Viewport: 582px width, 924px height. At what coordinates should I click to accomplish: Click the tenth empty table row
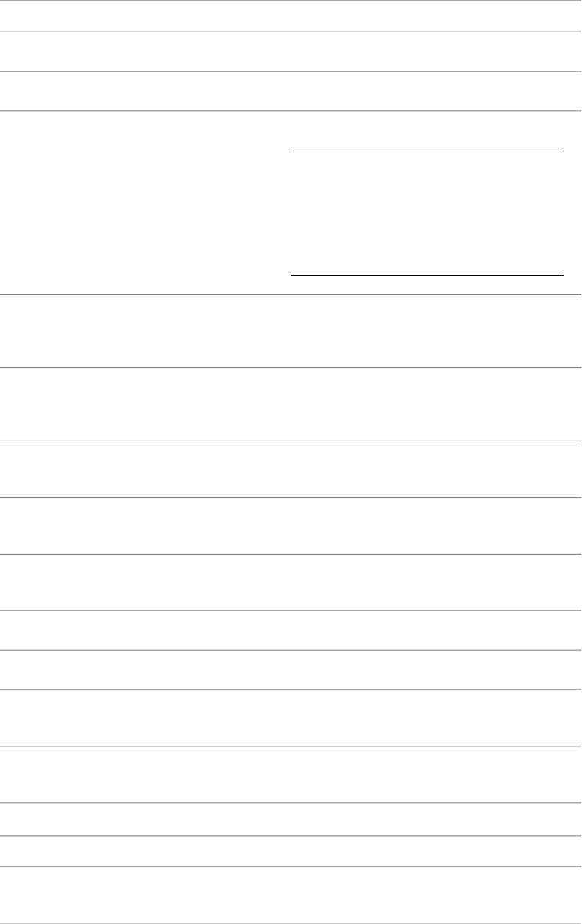coord(291,629)
